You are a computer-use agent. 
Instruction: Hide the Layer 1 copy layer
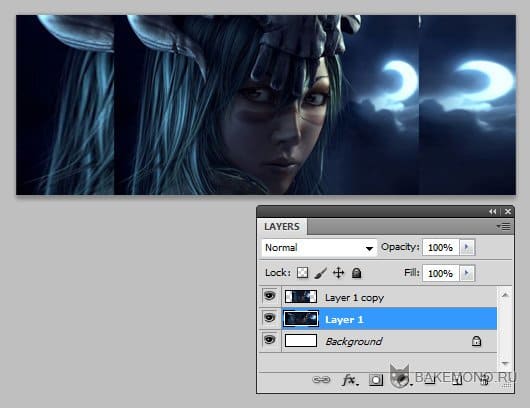pyautogui.click(x=269, y=296)
